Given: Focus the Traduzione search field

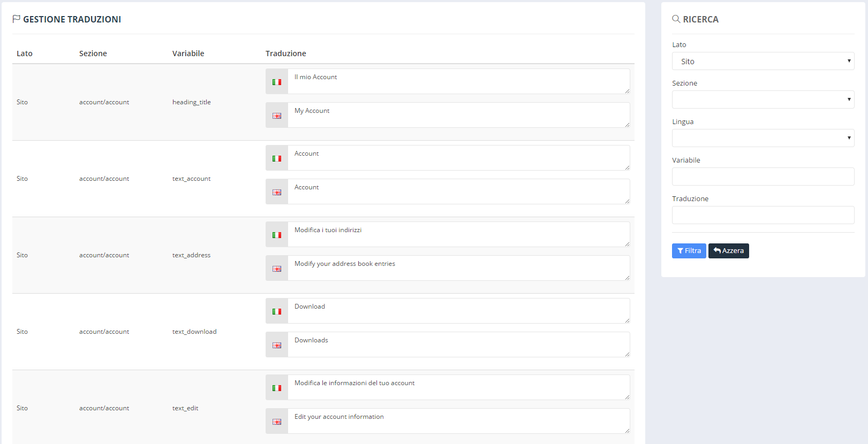Looking at the screenshot, I should pos(763,215).
